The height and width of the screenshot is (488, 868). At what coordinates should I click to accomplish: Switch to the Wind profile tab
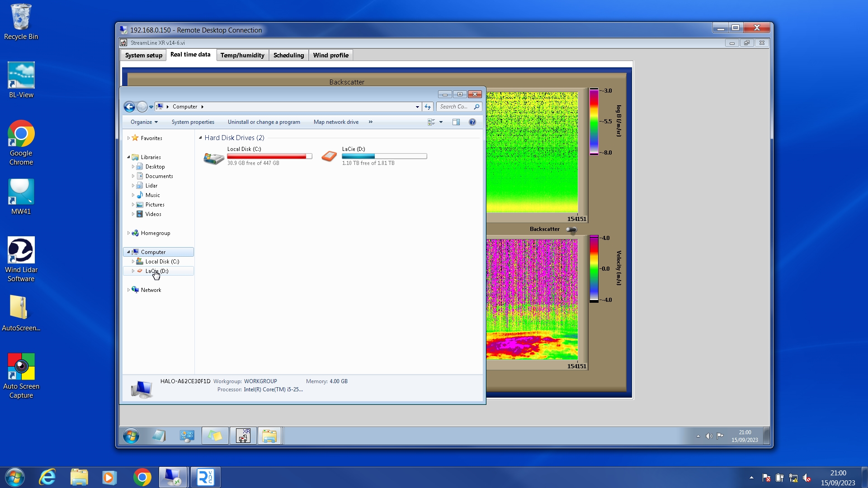(330, 55)
